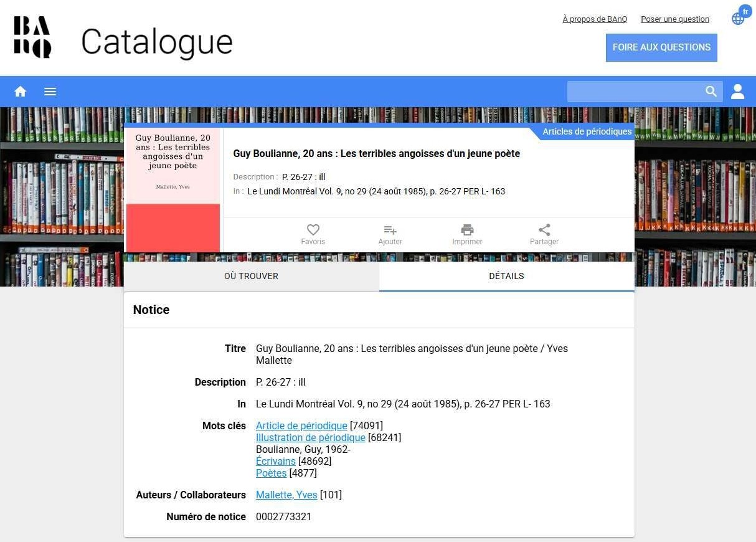
Task: Open the Mallette, Yves author link
Action: [x=286, y=495]
